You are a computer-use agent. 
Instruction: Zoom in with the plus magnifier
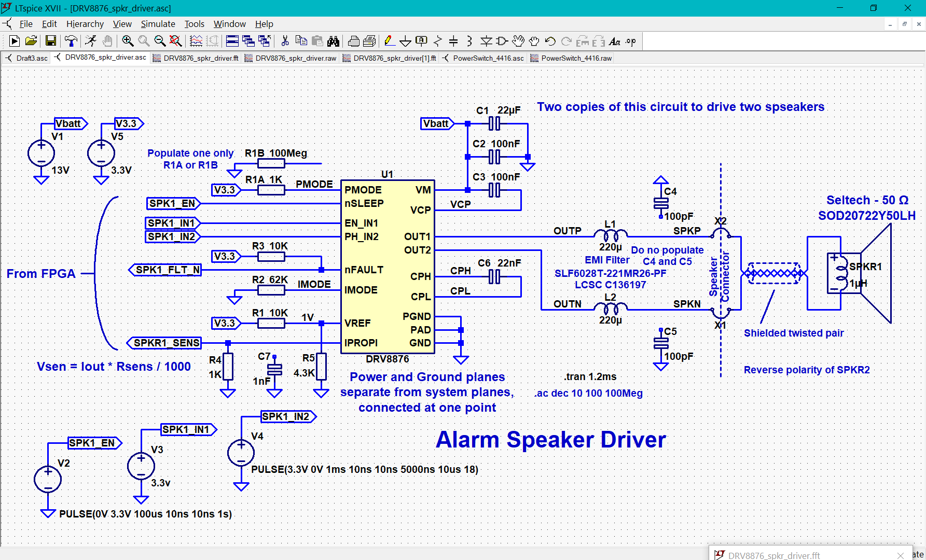128,41
